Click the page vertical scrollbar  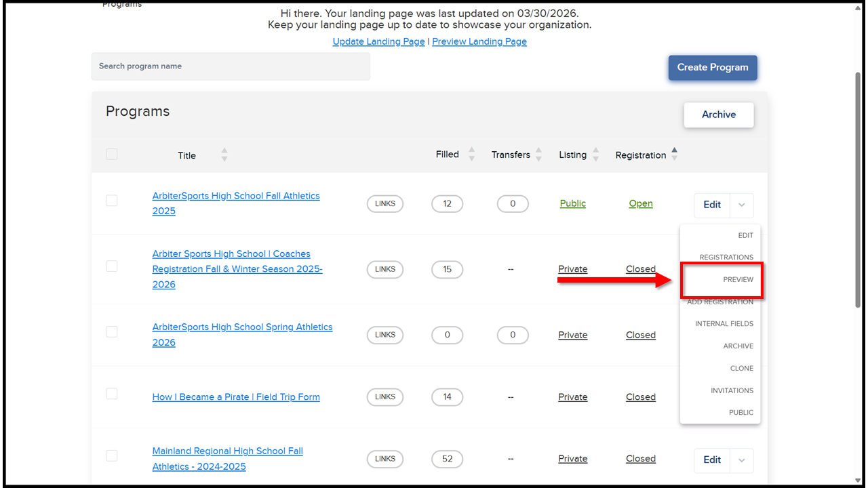pos(859,190)
